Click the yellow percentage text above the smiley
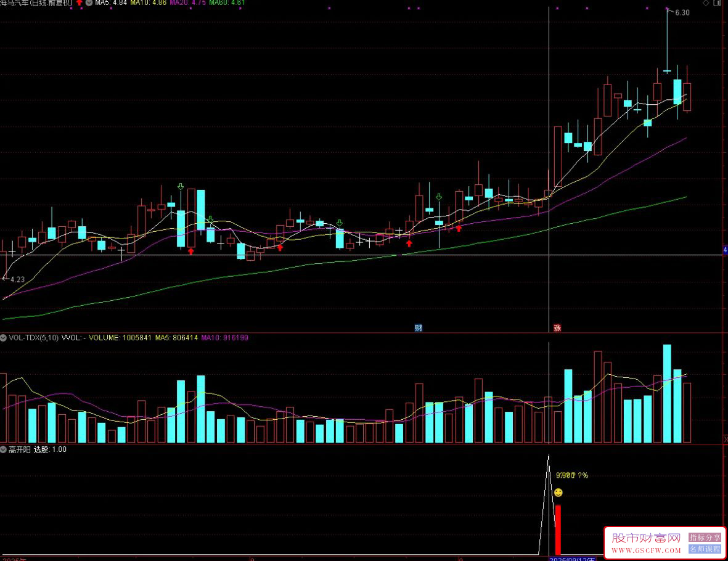Screen dimensions: 728x561 click(x=572, y=475)
